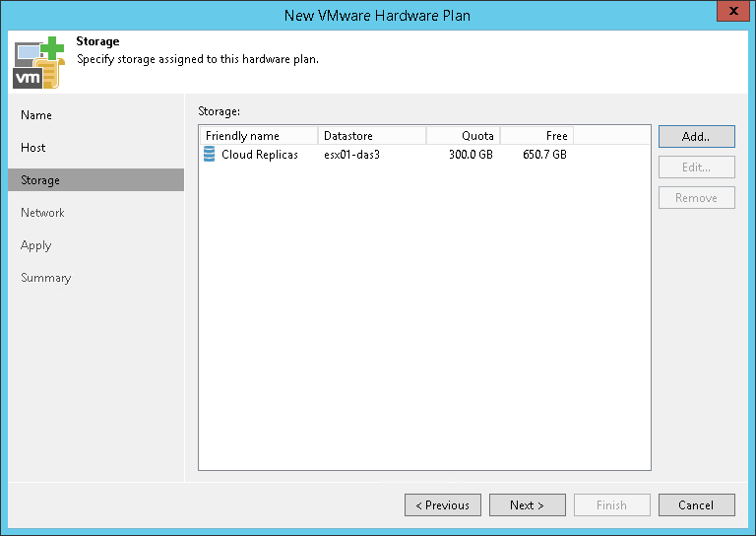The image size is (756, 536).
Task: Proceed with the Next button
Action: 527,505
